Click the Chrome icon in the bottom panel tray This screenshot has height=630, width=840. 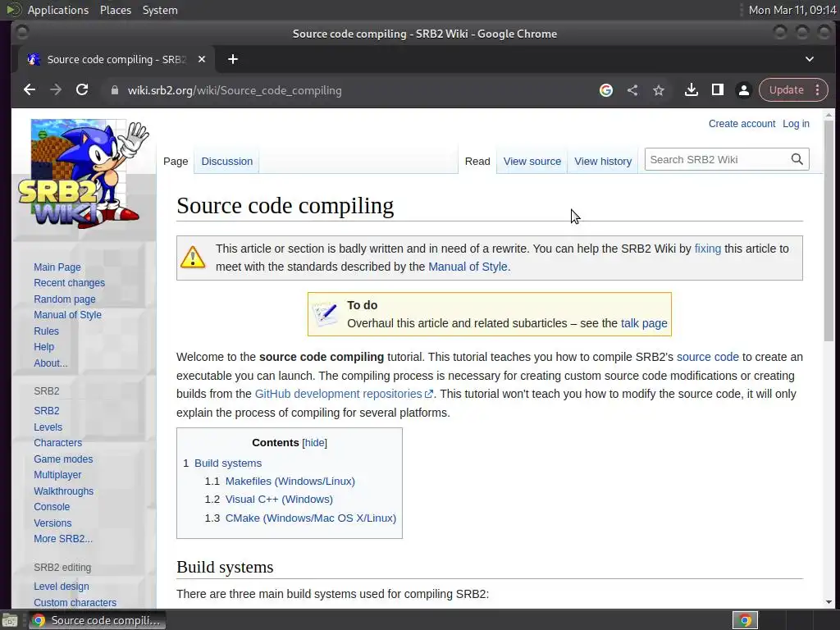pyautogui.click(x=745, y=620)
